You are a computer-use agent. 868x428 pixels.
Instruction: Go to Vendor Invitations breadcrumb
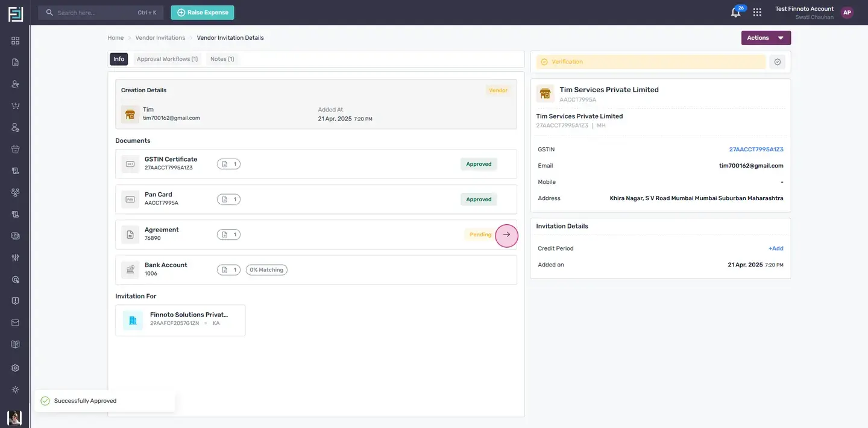pyautogui.click(x=160, y=37)
